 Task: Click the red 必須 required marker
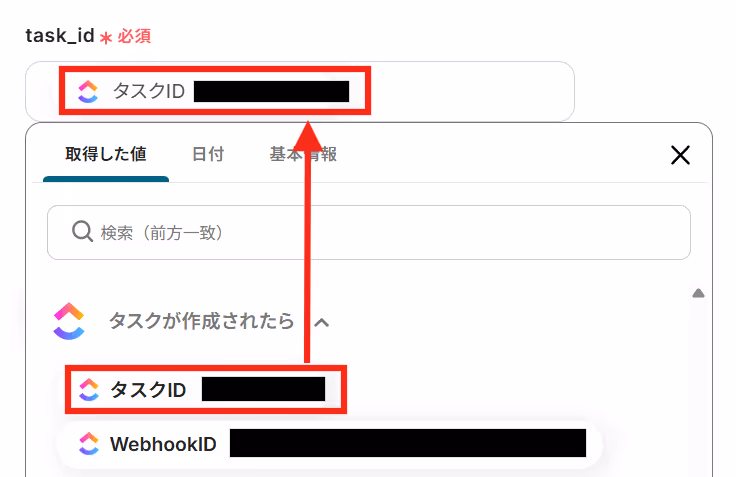pyautogui.click(x=134, y=36)
